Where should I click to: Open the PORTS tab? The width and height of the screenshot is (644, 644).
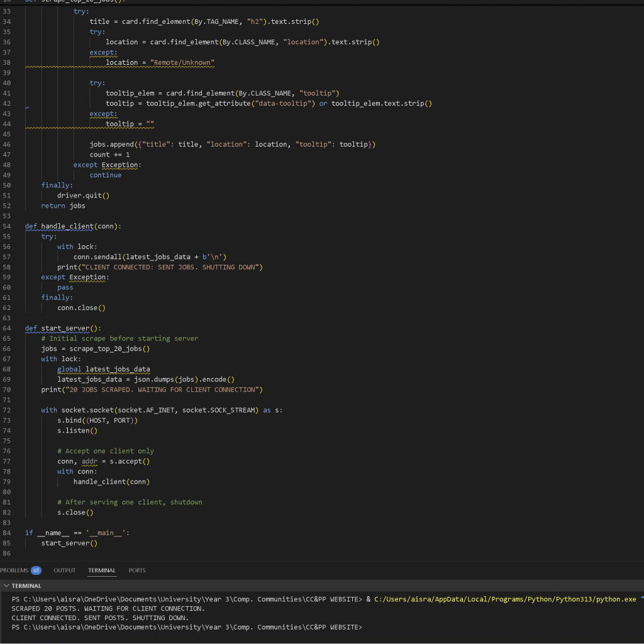click(137, 570)
